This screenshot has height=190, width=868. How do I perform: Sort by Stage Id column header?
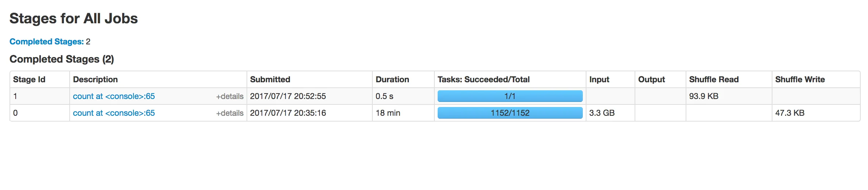point(29,80)
